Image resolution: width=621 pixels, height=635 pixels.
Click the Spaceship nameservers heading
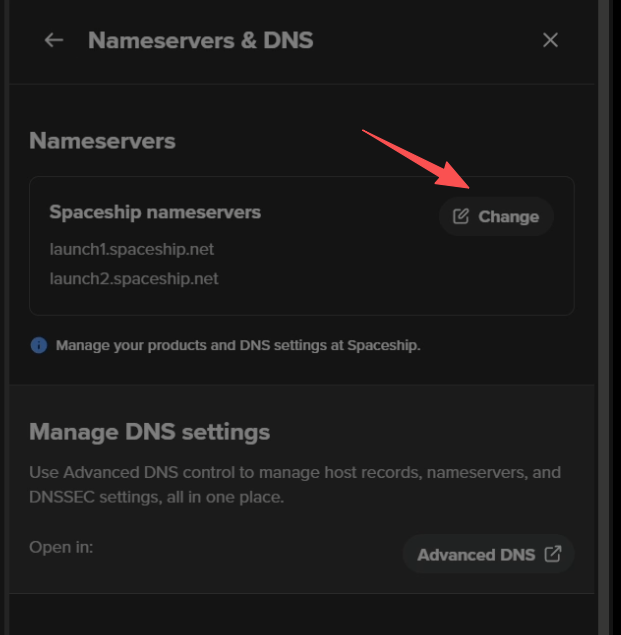point(155,212)
